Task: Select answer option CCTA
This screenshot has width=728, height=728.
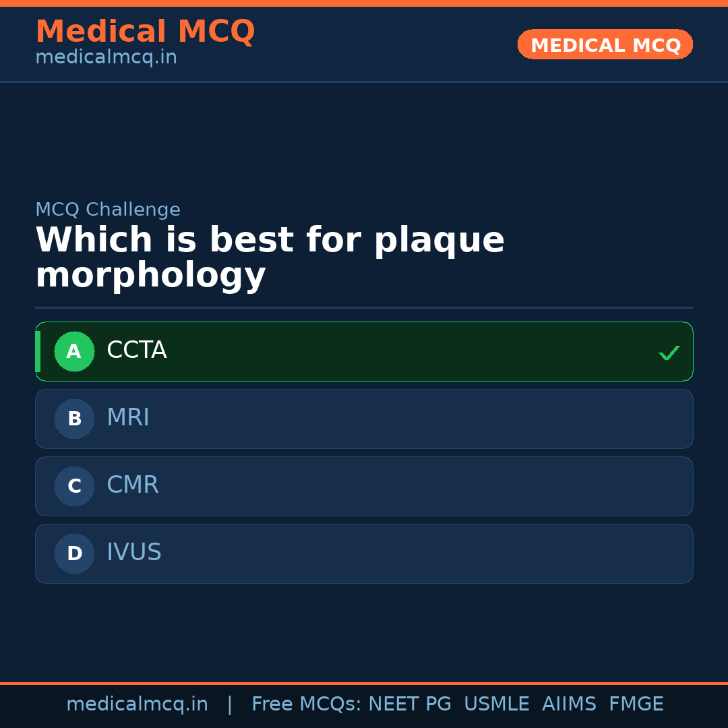Action: click(364, 351)
